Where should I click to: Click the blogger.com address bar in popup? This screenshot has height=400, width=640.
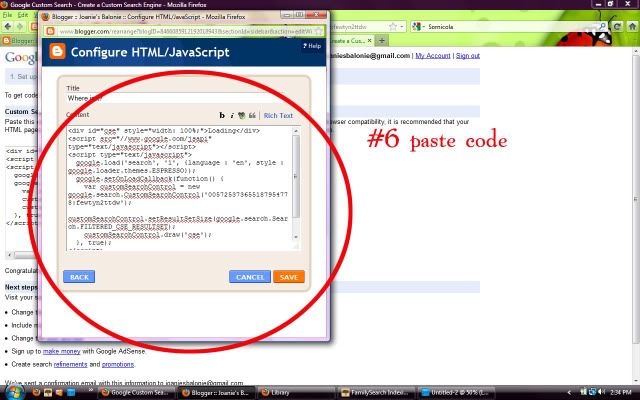pos(186,31)
